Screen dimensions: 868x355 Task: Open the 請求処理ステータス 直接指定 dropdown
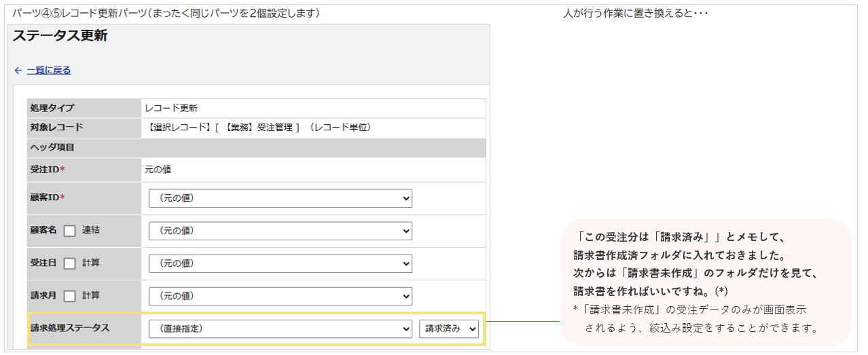(x=281, y=329)
